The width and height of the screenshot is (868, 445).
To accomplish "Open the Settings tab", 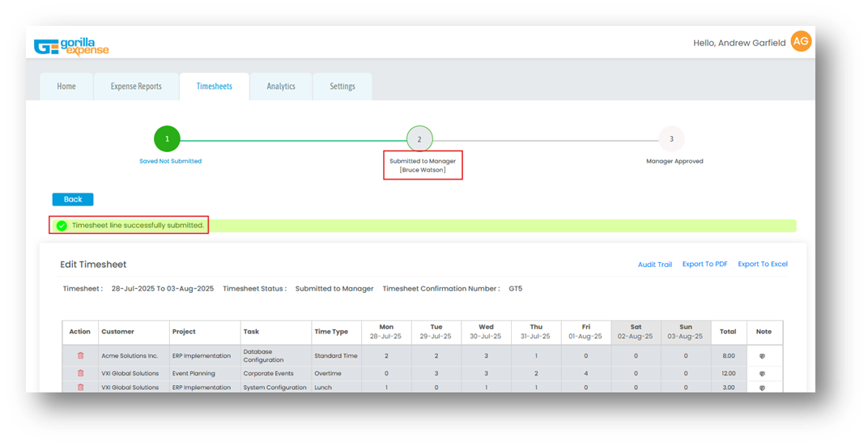I will 343,87.
